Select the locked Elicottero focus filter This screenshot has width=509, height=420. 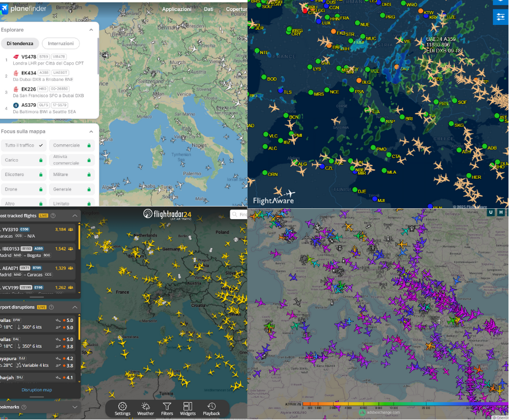pyautogui.click(x=24, y=175)
